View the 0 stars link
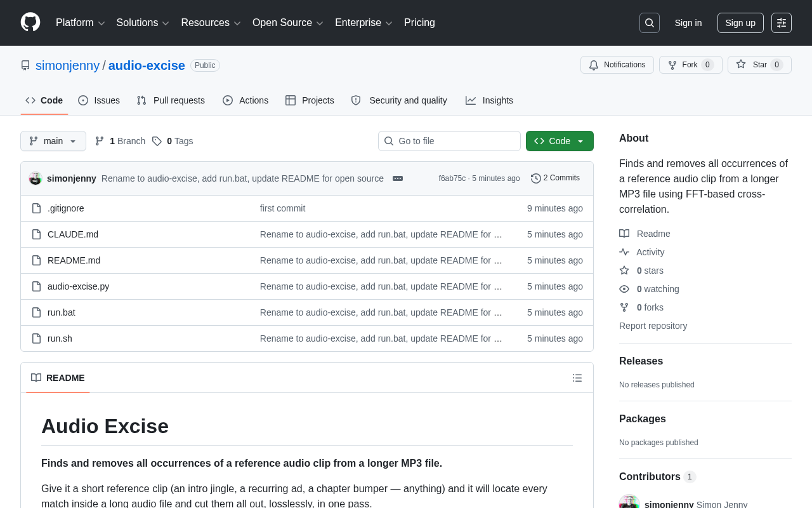Image resolution: width=812 pixels, height=508 pixels. point(641,271)
